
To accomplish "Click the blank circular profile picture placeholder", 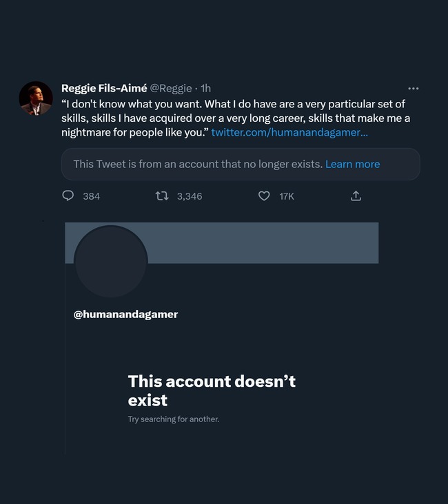I will pos(110,262).
